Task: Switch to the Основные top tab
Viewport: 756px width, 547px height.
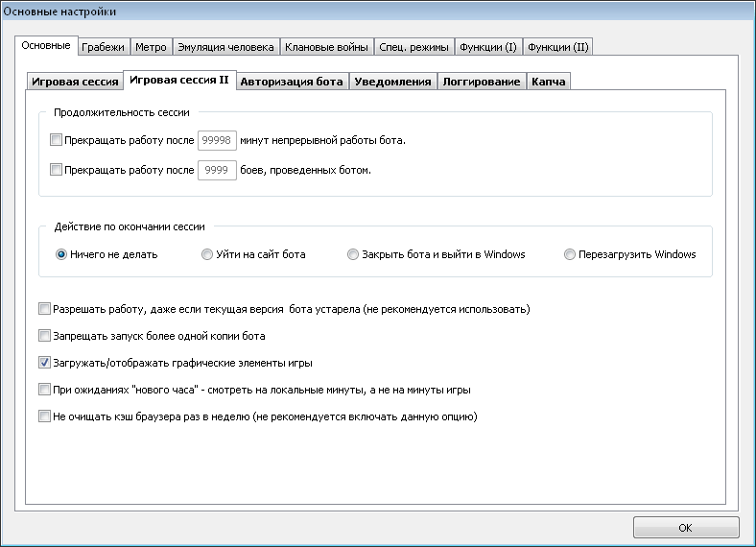Action: 46,46
